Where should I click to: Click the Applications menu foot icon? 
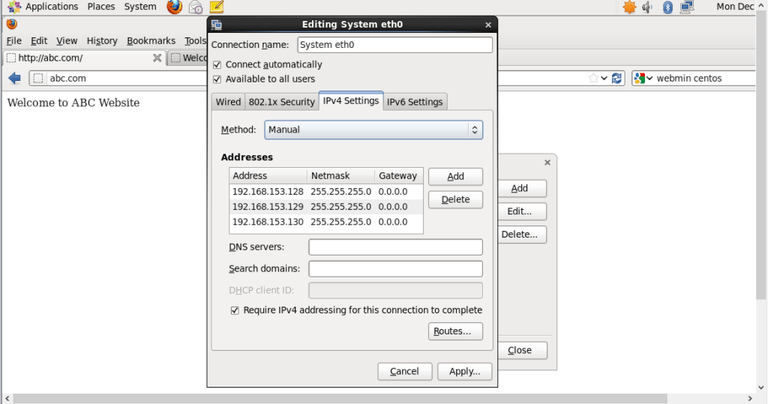[x=14, y=7]
